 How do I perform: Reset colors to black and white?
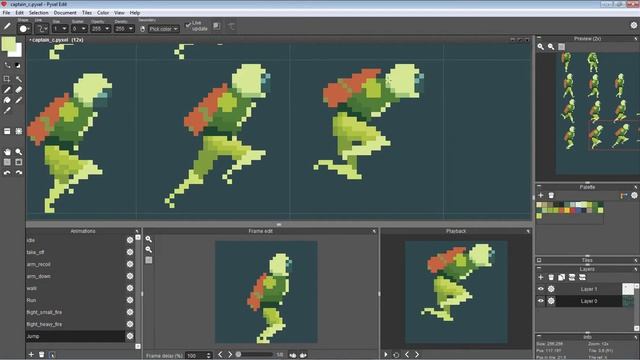point(18,65)
